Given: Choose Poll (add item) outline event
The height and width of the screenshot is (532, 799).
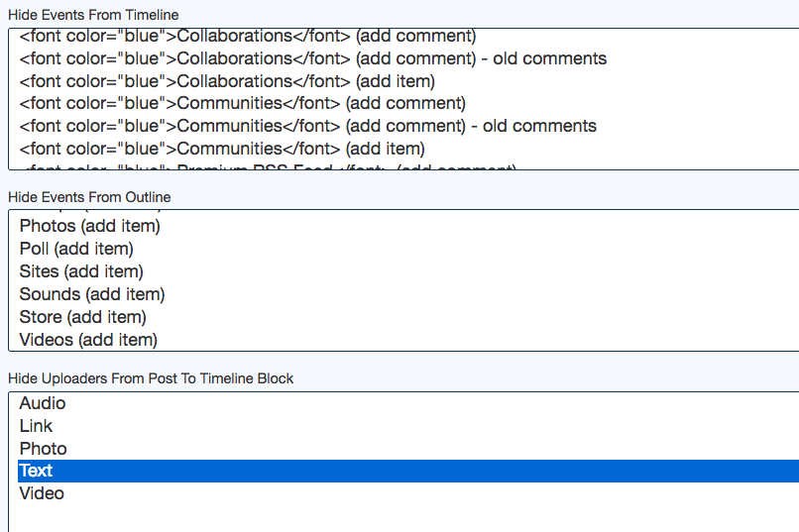Looking at the screenshot, I should click(76, 249).
